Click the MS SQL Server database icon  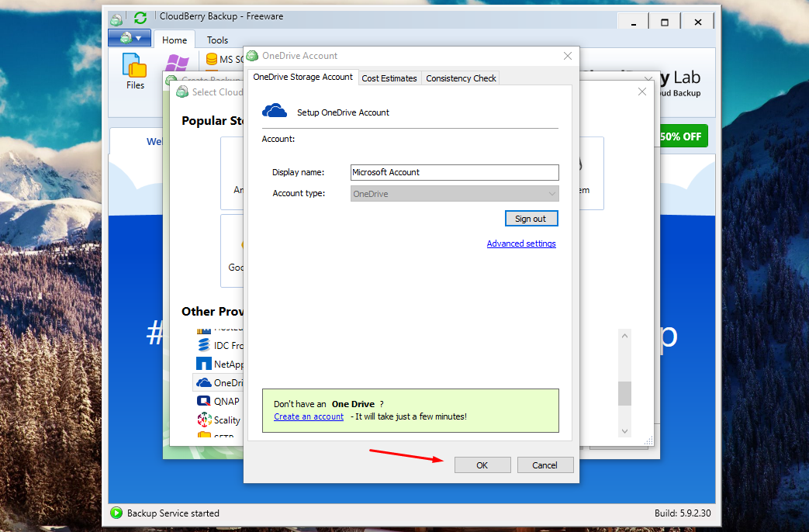pyautogui.click(x=212, y=59)
